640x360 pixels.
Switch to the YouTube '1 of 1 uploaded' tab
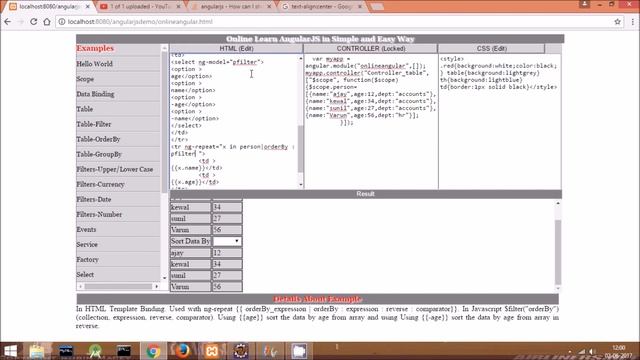pos(139,7)
